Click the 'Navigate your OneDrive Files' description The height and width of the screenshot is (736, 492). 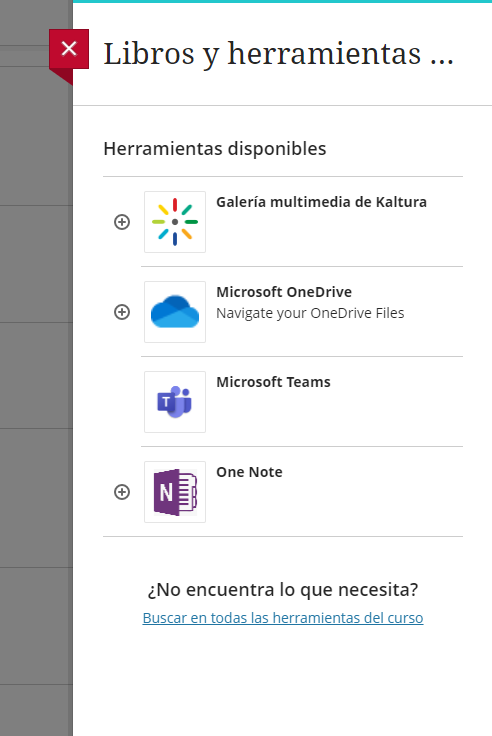point(310,313)
